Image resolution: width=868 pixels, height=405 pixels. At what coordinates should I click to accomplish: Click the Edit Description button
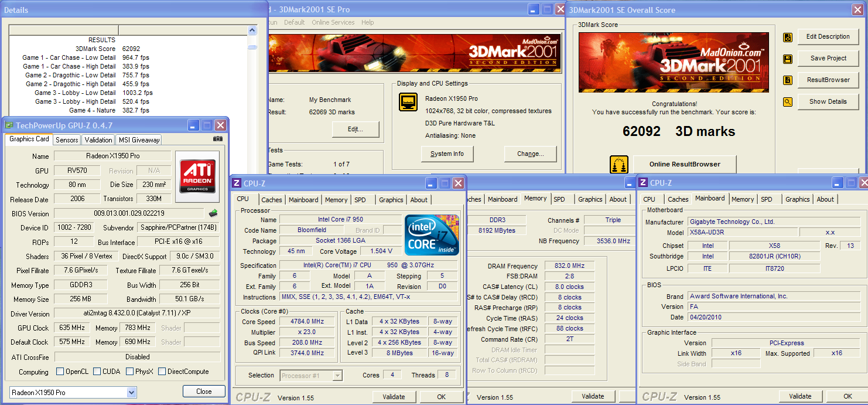[828, 36]
